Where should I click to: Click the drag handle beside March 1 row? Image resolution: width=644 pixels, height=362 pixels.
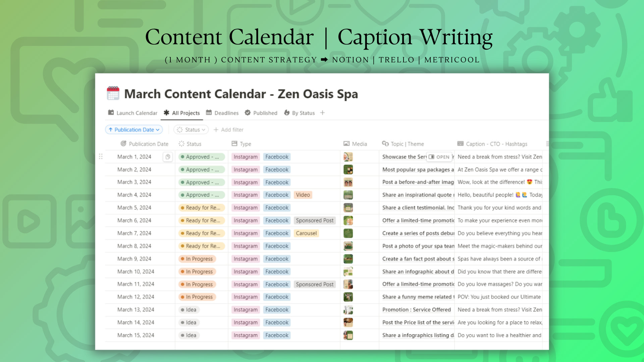[x=101, y=157]
